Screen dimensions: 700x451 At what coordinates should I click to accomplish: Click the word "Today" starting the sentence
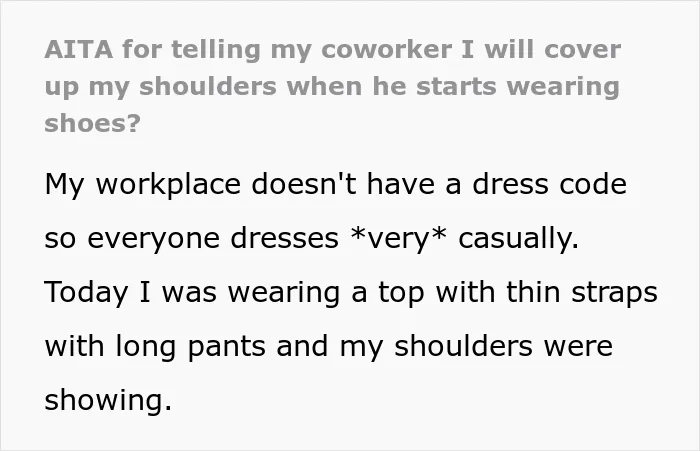pyautogui.click(x=86, y=293)
